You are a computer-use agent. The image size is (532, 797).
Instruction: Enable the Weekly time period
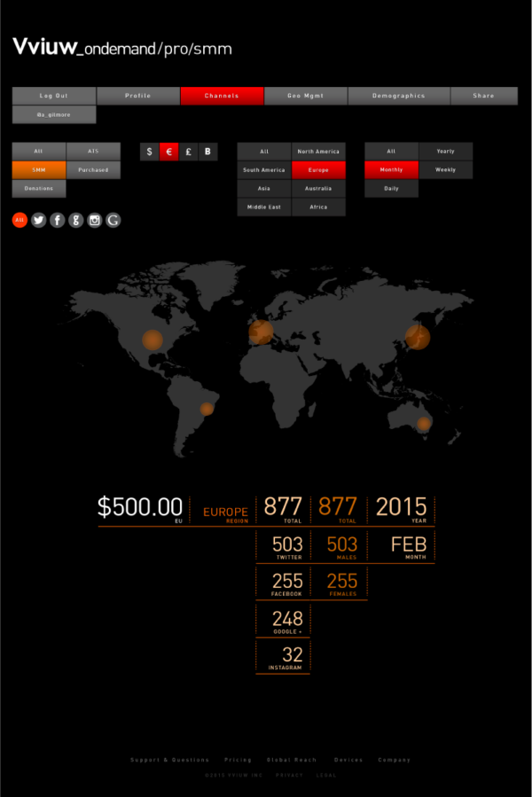click(445, 169)
